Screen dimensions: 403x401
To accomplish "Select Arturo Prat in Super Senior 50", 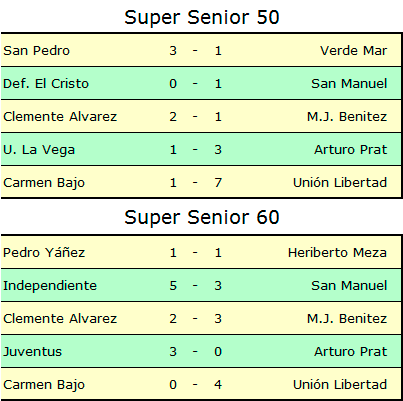I will coord(351,150).
